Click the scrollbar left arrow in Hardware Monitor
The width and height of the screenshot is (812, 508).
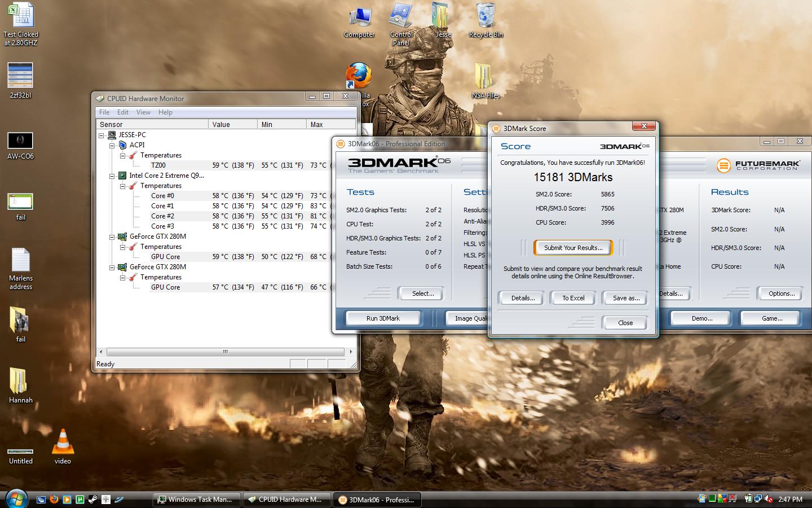[x=101, y=352]
